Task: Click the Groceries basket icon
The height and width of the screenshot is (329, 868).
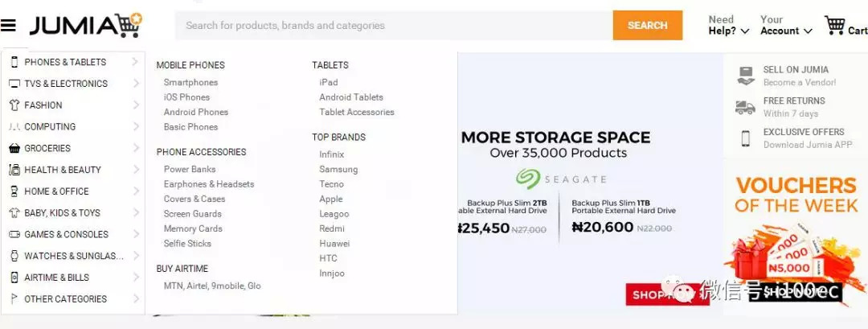Action: click(14, 149)
